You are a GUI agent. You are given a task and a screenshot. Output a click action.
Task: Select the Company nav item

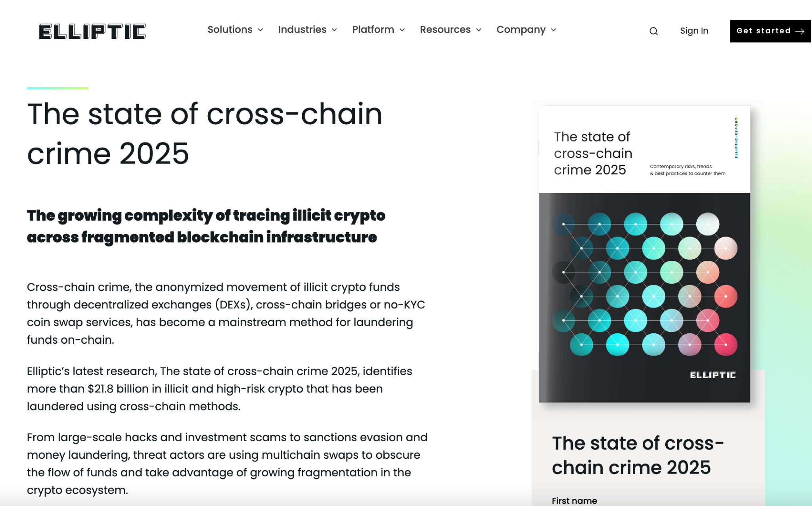click(x=521, y=30)
